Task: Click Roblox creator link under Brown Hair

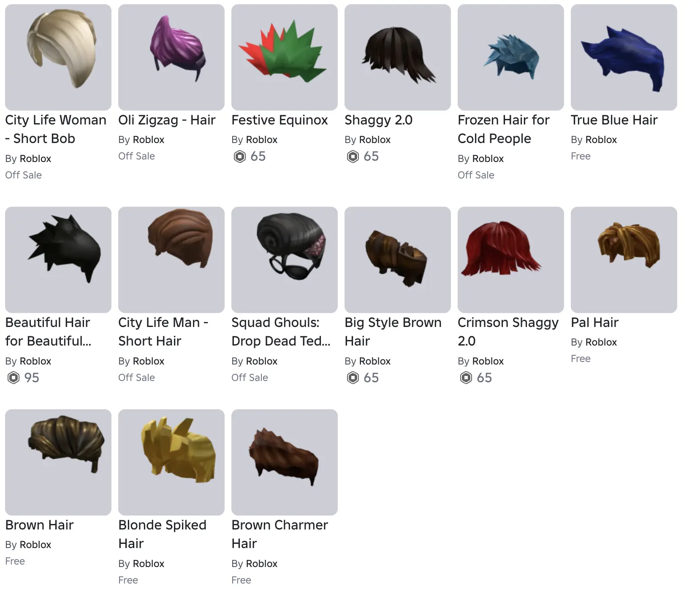Action: (35, 545)
